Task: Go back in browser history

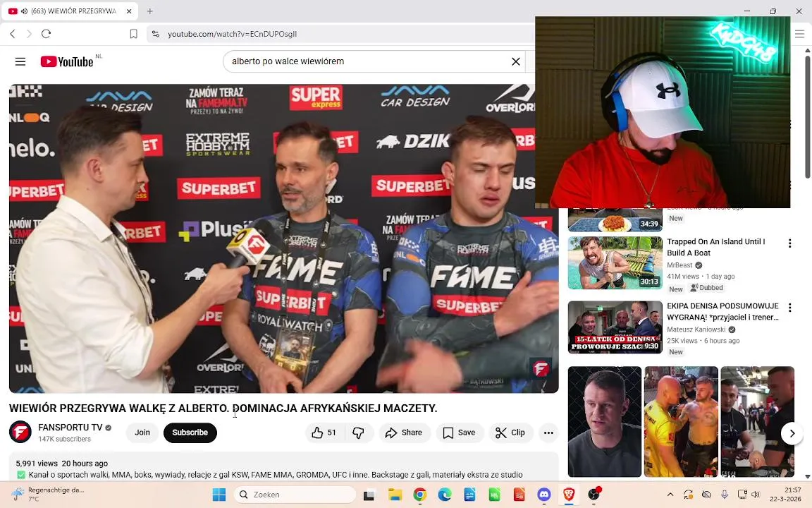Action: 13,34
